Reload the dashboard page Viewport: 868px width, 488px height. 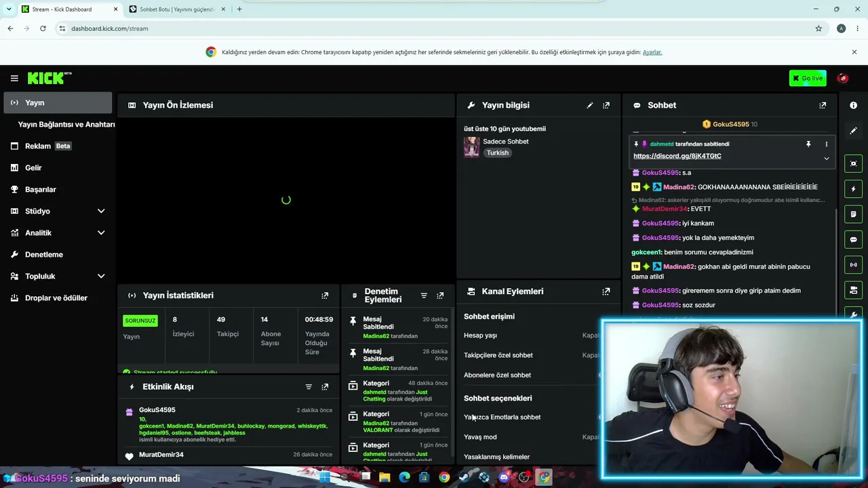click(x=43, y=28)
